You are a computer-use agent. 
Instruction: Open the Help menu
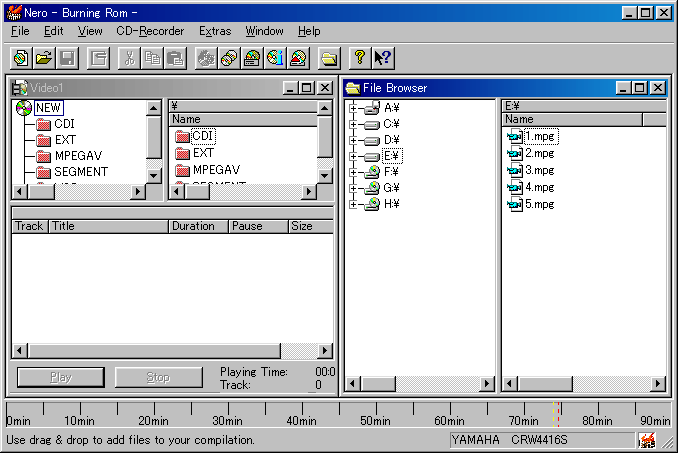pyautogui.click(x=309, y=31)
